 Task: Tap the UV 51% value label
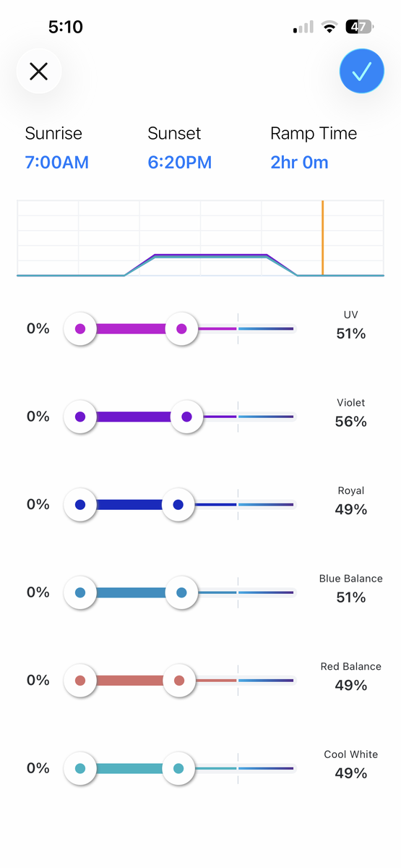point(351,333)
